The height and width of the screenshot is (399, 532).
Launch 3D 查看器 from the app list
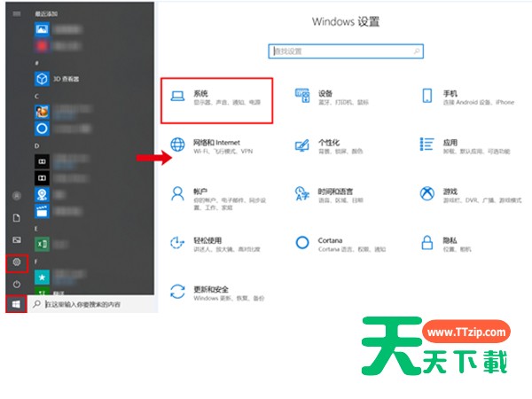point(57,79)
